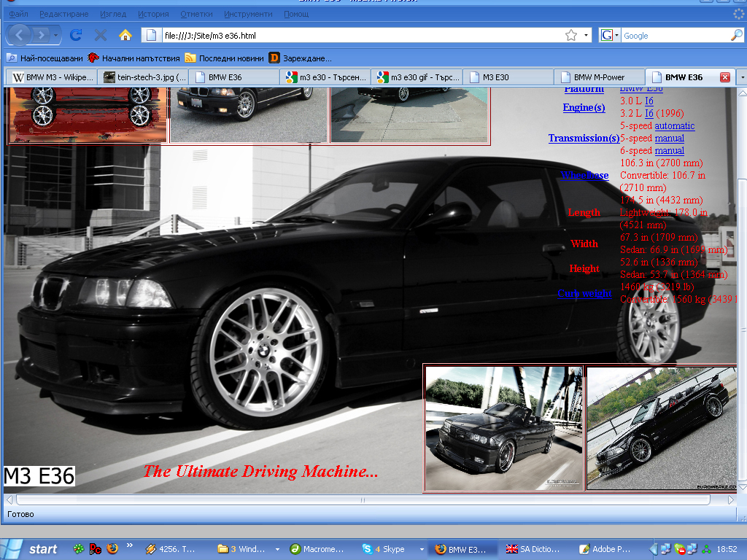Click the red mirrored M3 thumbnail

click(x=88, y=114)
